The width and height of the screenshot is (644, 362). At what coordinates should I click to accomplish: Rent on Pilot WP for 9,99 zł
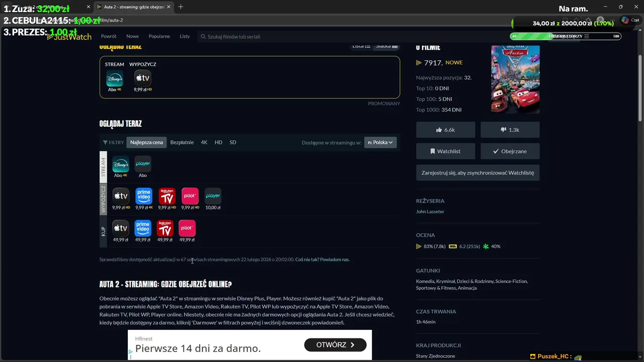(x=190, y=196)
